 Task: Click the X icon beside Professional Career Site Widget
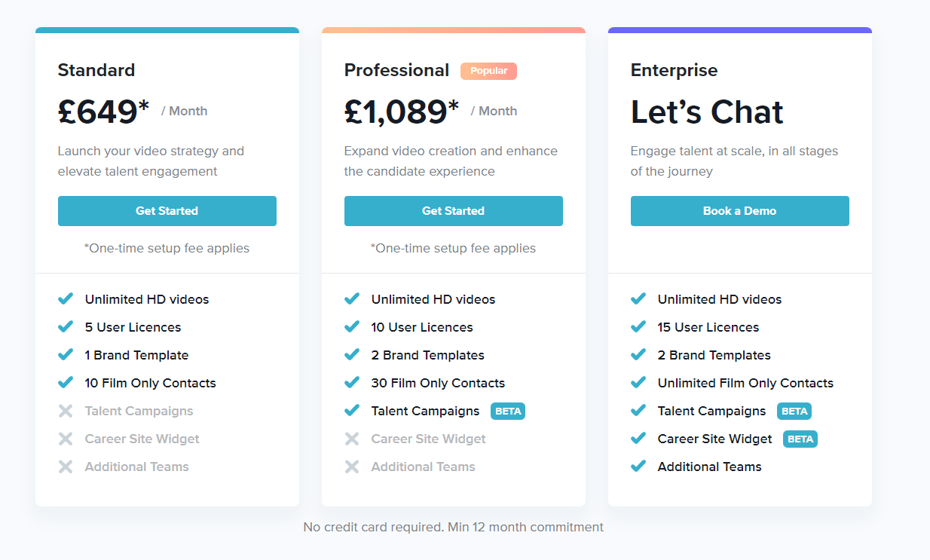pyautogui.click(x=352, y=439)
